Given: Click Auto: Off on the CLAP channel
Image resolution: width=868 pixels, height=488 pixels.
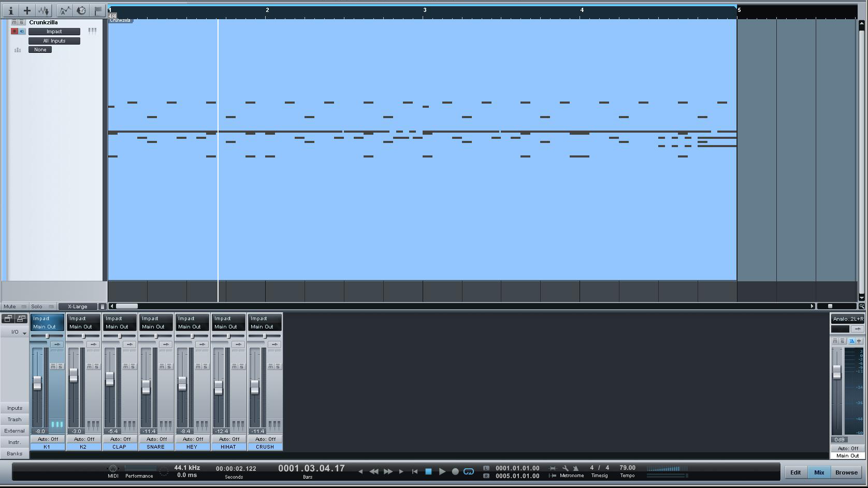Looking at the screenshot, I should click(120, 439).
